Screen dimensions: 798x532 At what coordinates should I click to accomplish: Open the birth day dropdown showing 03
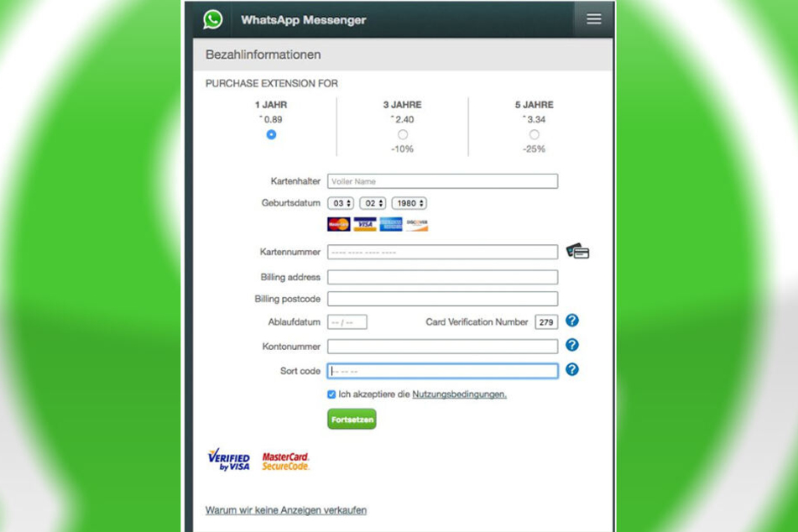pyautogui.click(x=341, y=203)
